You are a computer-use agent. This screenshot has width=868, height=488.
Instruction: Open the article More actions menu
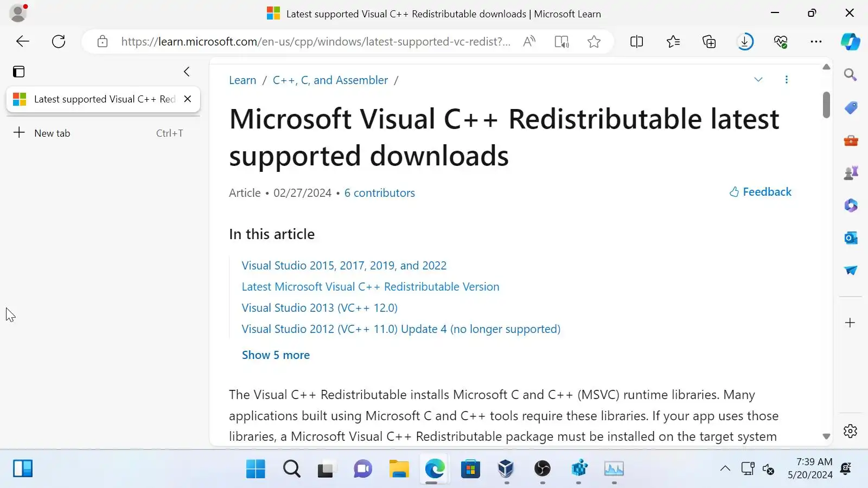pos(787,80)
